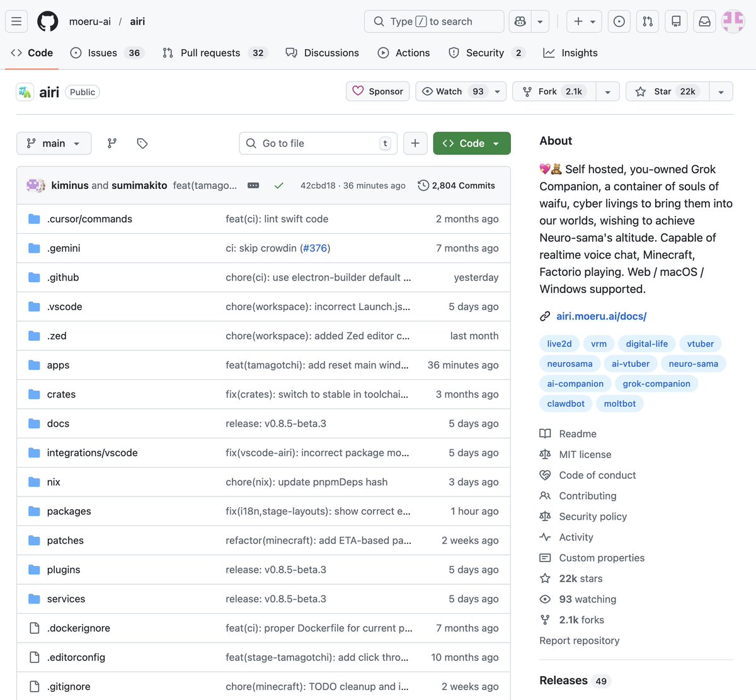Click the live2d topic tag
The width and height of the screenshot is (756, 700).
click(x=559, y=344)
